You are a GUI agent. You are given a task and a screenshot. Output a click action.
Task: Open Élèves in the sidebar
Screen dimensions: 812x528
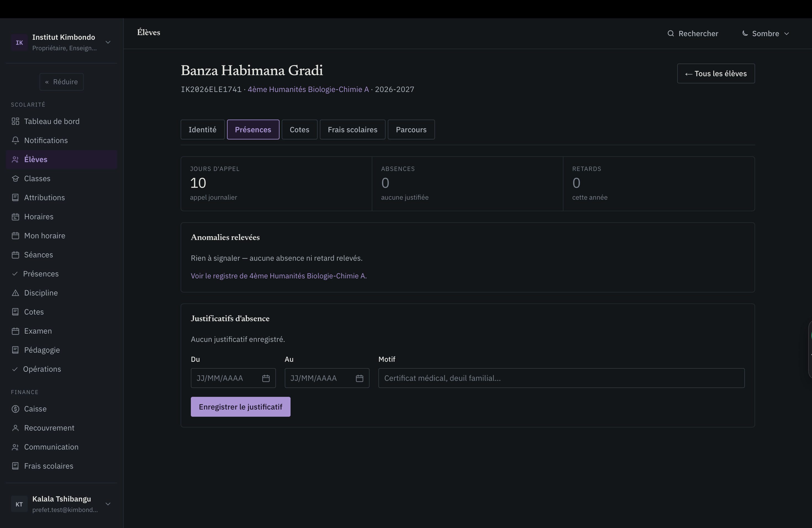(61, 160)
